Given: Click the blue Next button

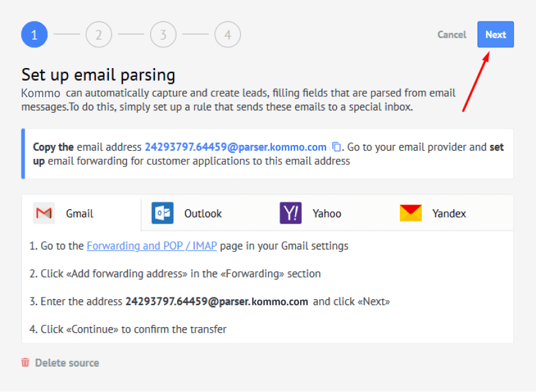Looking at the screenshot, I should [495, 35].
